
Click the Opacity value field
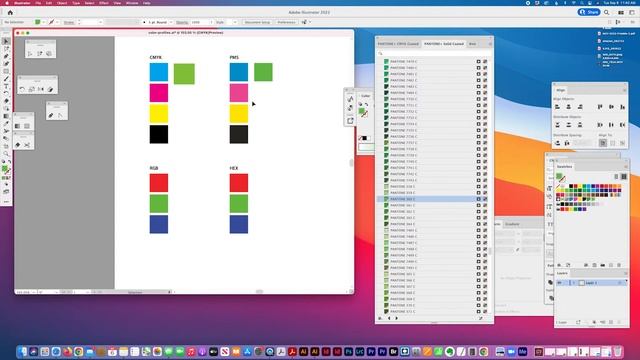coord(199,22)
